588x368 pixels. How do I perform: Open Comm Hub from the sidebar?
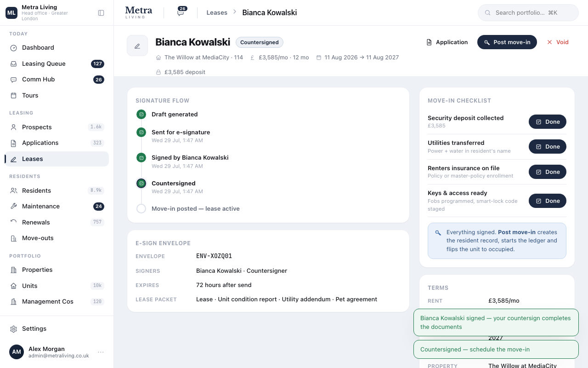(x=57, y=80)
